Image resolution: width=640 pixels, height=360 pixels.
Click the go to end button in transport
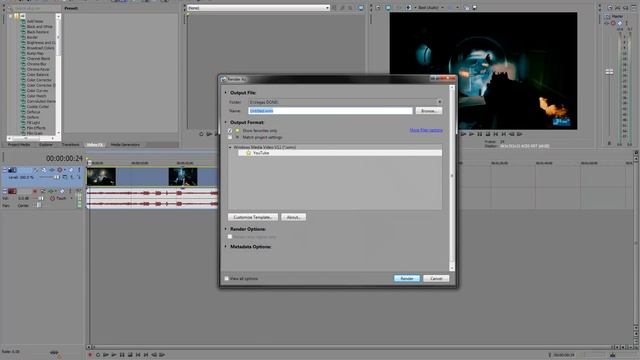(146, 355)
